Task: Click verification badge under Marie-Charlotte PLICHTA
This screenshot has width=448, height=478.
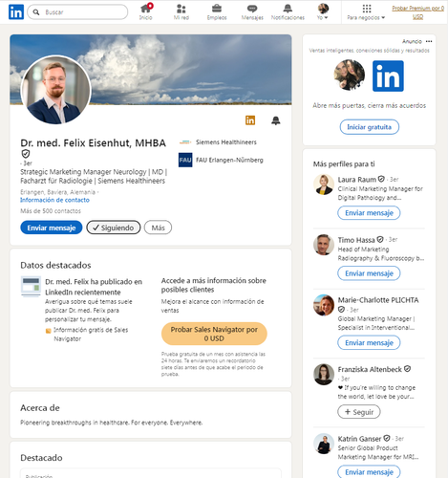Action: [341, 310]
